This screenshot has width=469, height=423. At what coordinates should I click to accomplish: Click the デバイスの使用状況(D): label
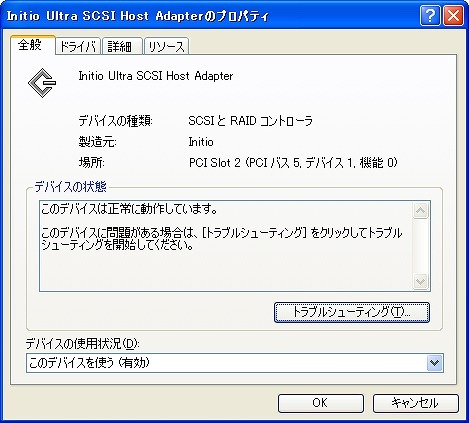click(x=82, y=343)
